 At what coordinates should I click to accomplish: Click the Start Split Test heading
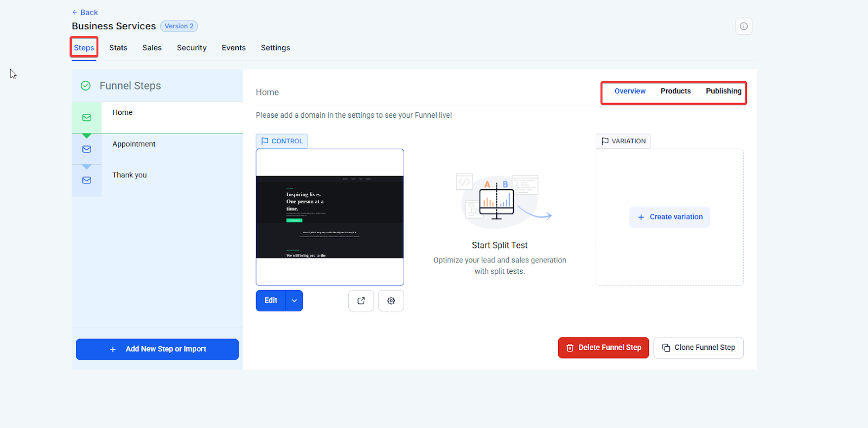(x=500, y=245)
